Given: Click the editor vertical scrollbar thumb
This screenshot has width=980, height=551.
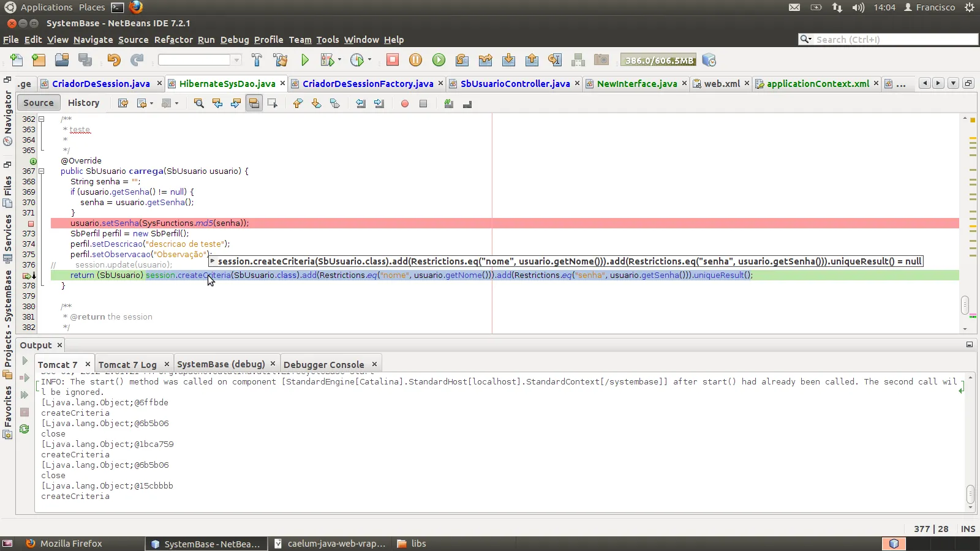Looking at the screenshot, I should tap(965, 304).
